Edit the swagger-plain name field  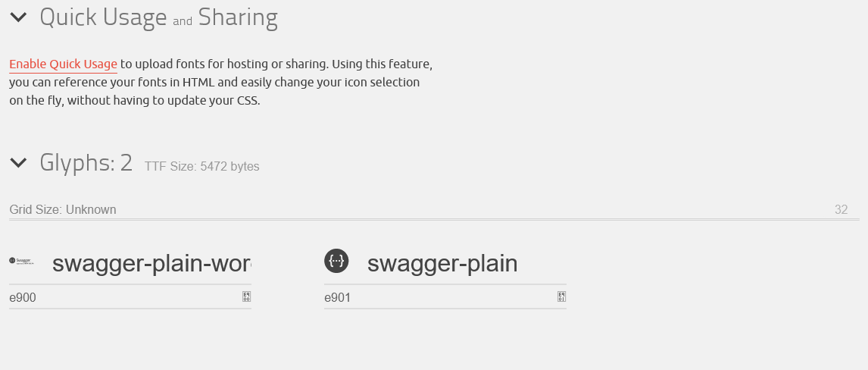[442, 263]
